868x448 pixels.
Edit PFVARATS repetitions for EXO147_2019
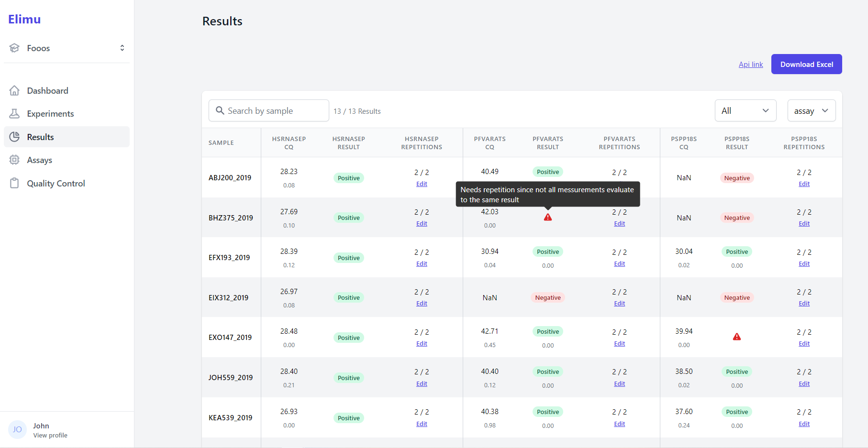click(x=620, y=344)
